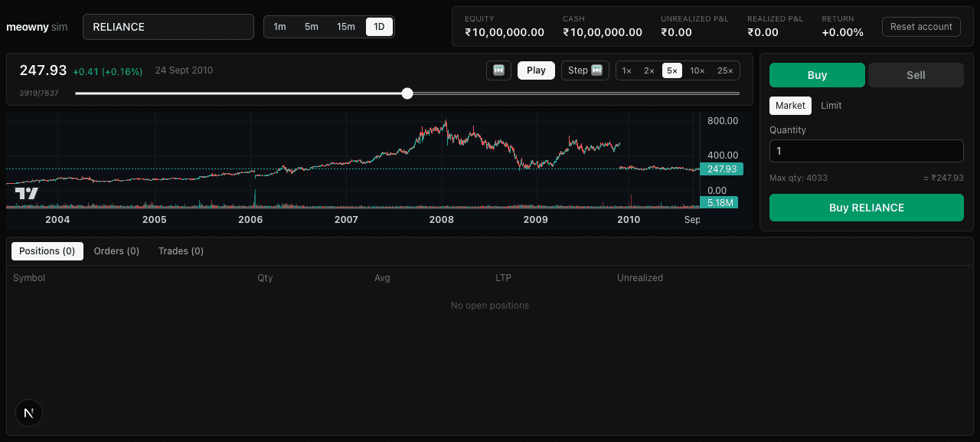Open the Positions (0) tab
980x442 pixels.
(47, 251)
